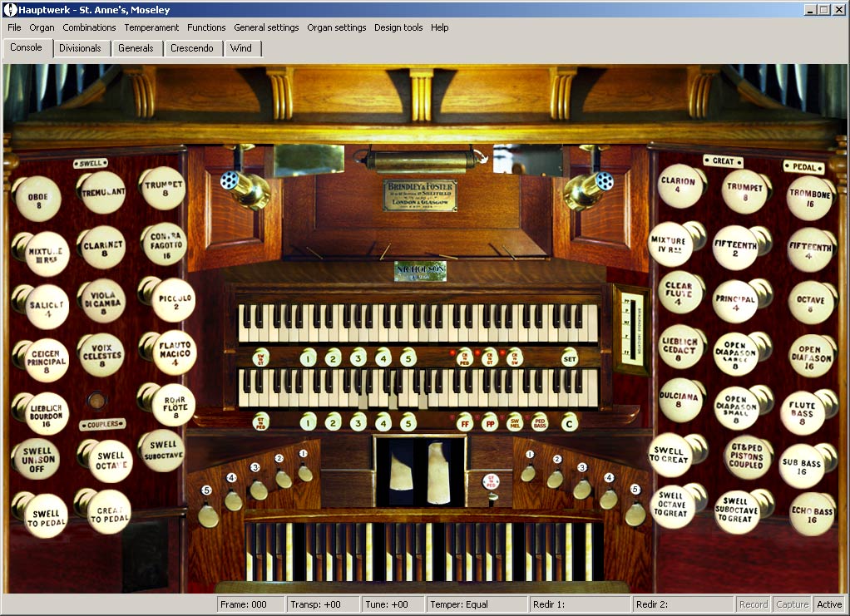The width and height of the screenshot is (850, 616).
Task: Toggle the Voix Celestes 8 stop
Action: 101,355
